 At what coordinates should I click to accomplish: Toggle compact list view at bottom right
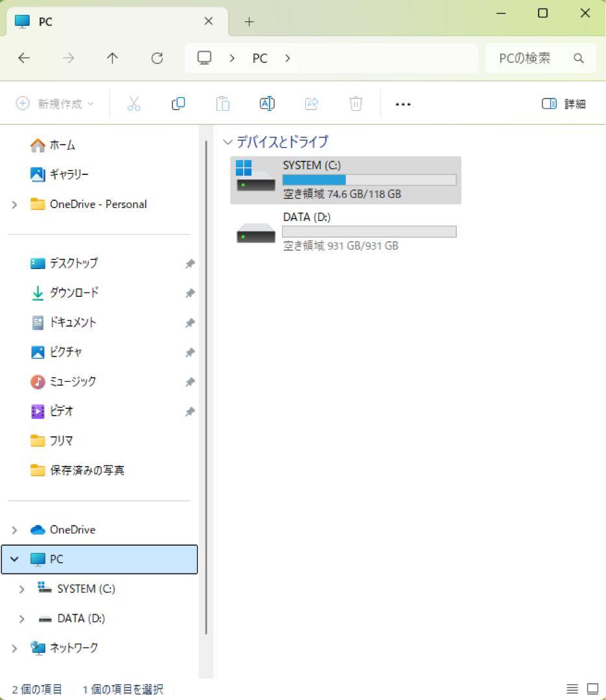(572, 688)
